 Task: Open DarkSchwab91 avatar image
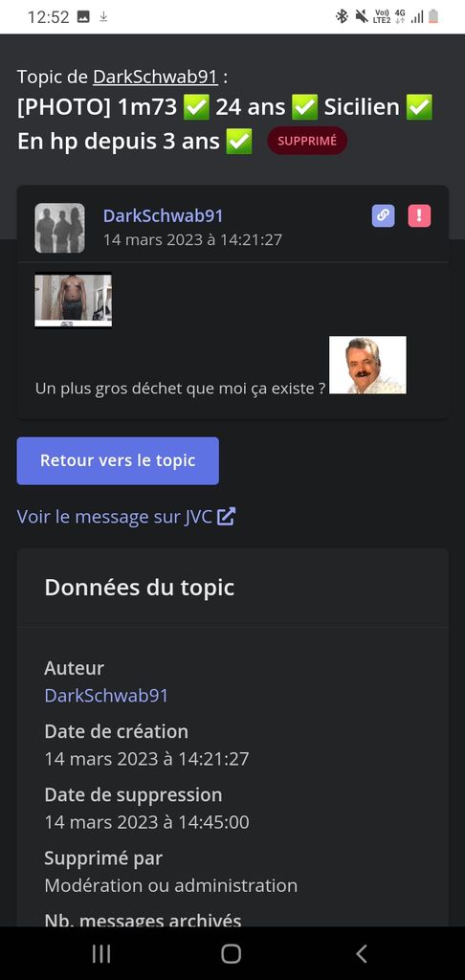click(60, 228)
